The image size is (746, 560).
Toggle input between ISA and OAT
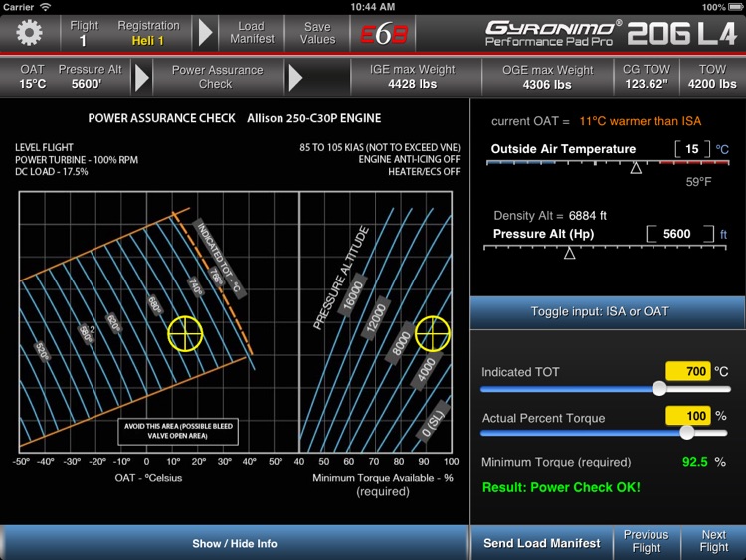coord(607,311)
